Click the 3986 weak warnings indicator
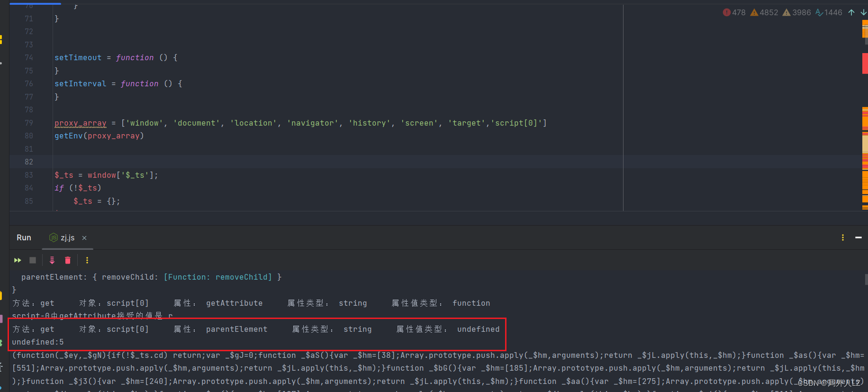This screenshot has height=392, width=868. click(x=797, y=12)
